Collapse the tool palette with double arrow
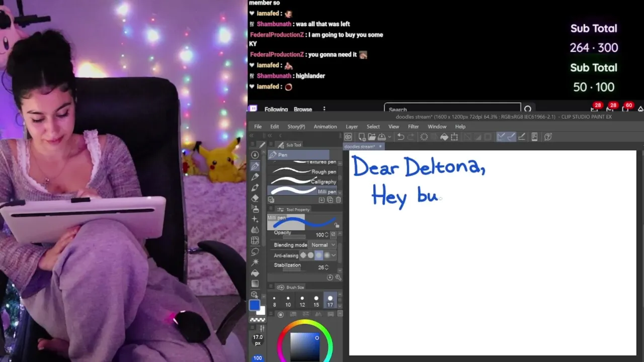 (251, 136)
